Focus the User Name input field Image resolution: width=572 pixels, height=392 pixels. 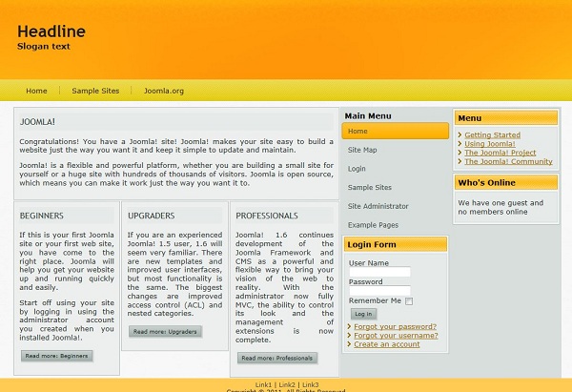(x=379, y=272)
